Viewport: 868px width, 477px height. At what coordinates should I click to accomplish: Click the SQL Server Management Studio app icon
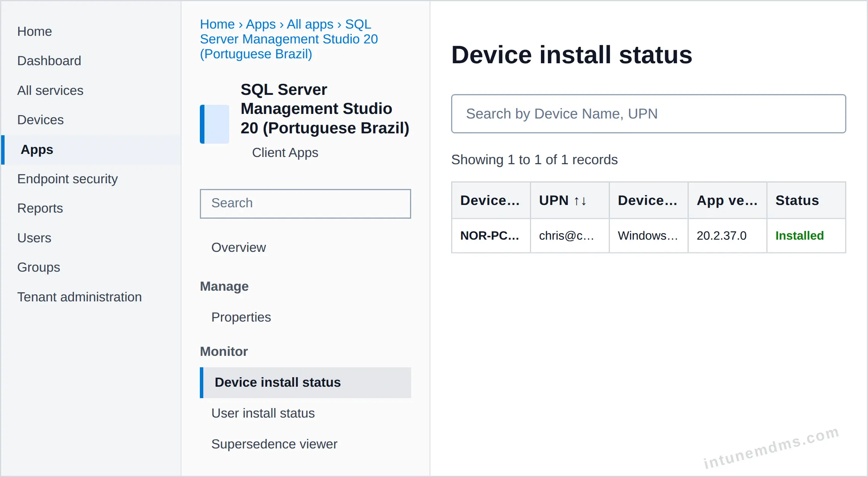click(x=215, y=124)
